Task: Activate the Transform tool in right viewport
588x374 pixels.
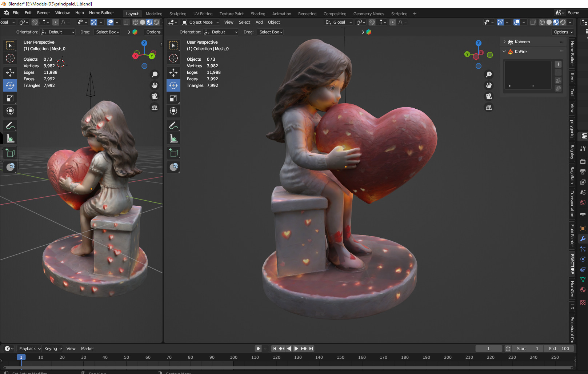Action: (x=173, y=111)
